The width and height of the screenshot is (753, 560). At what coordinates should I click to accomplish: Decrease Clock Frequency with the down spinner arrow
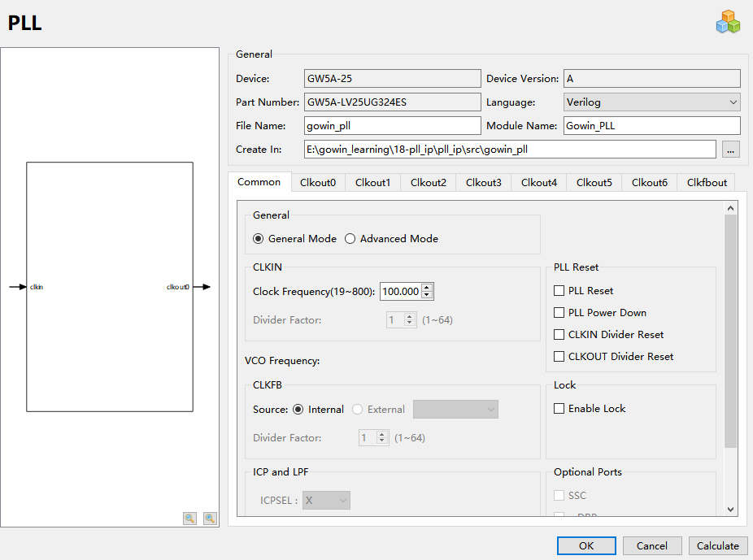pos(427,295)
